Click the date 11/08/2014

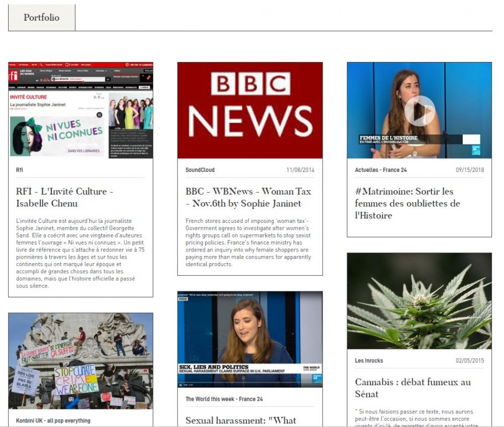click(300, 170)
